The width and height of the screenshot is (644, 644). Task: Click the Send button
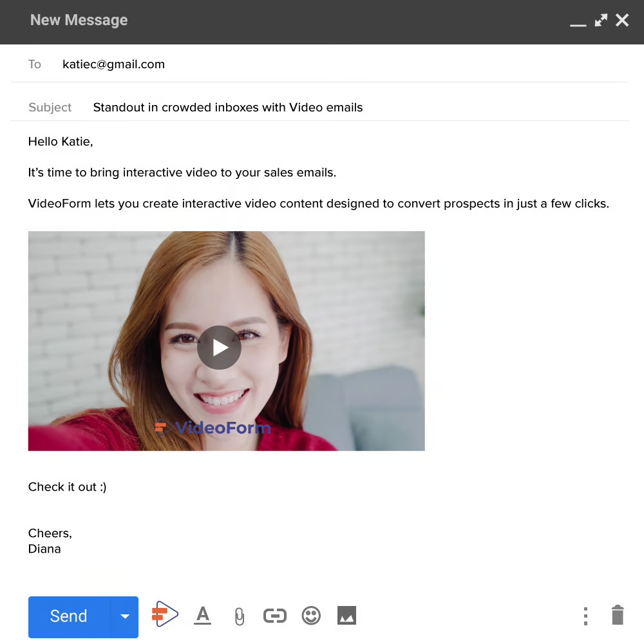pos(69,616)
